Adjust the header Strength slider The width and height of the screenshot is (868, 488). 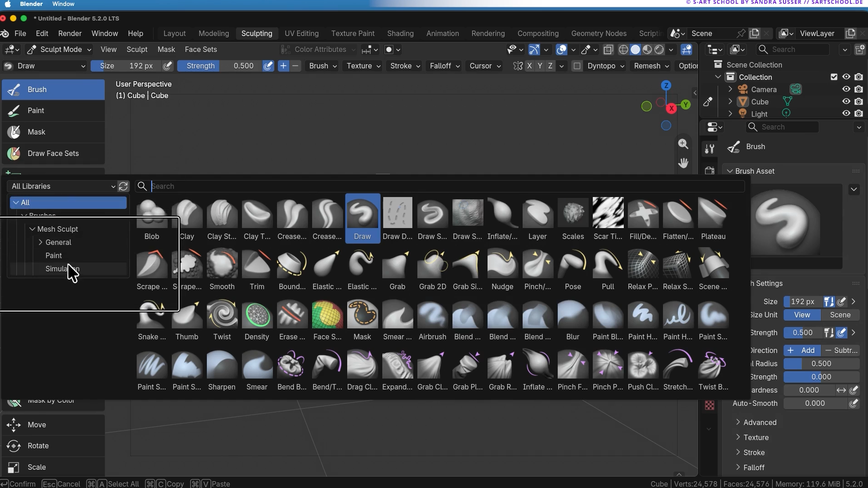pos(220,66)
